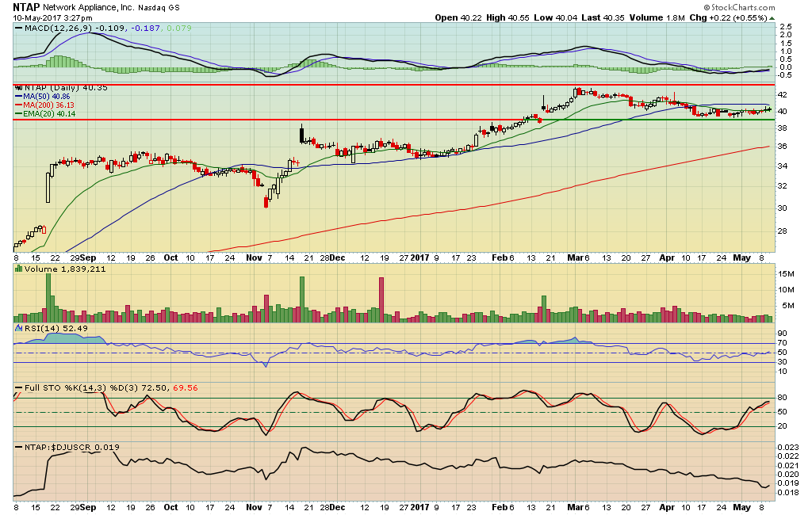The width and height of the screenshot is (812, 515).
Task: Click the "0.021" ratio axis label
Action: point(787,466)
